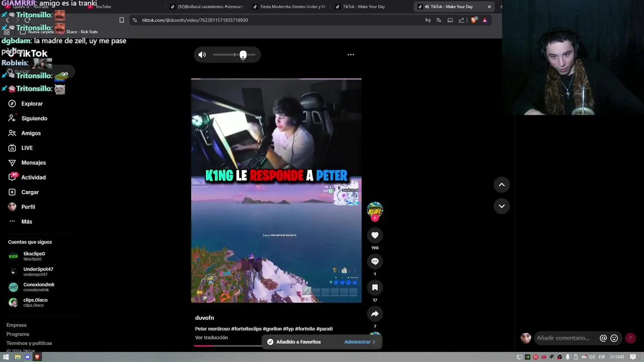Click the Empresa footer link
Viewport: 644px width, 362px height.
tap(16, 325)
